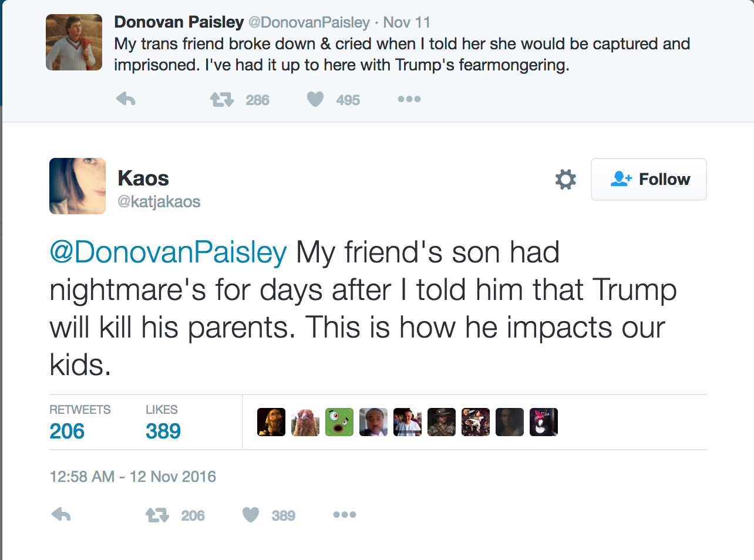This screenshot has height=560, width=754.
Task: Open more options on Donovan Paisley's tweet
Action: pos(409,99)
